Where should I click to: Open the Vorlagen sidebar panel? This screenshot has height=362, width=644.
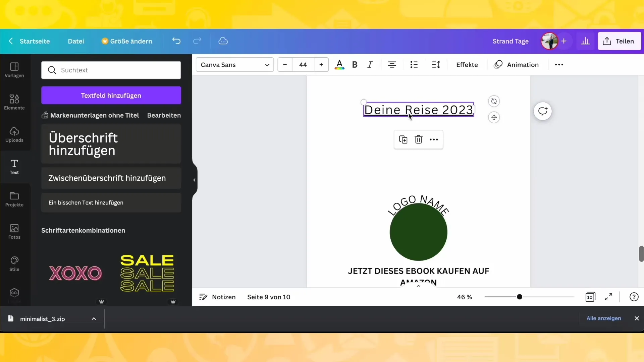(x=14, y=70)
